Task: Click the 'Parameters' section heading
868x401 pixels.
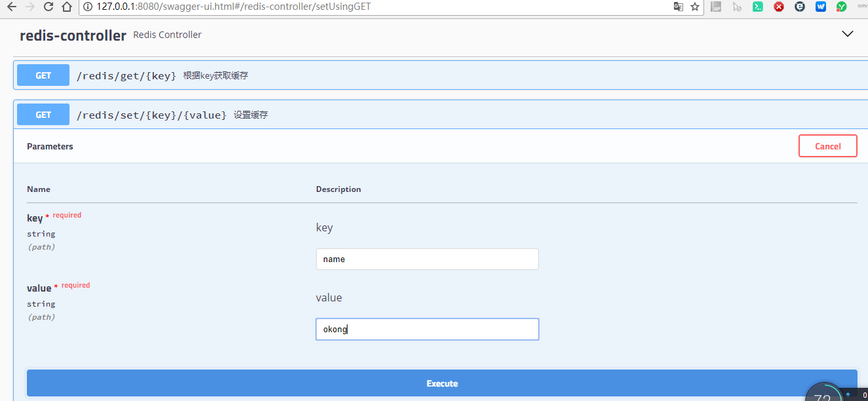Action: pyautogui.click(x=50, y=146)
